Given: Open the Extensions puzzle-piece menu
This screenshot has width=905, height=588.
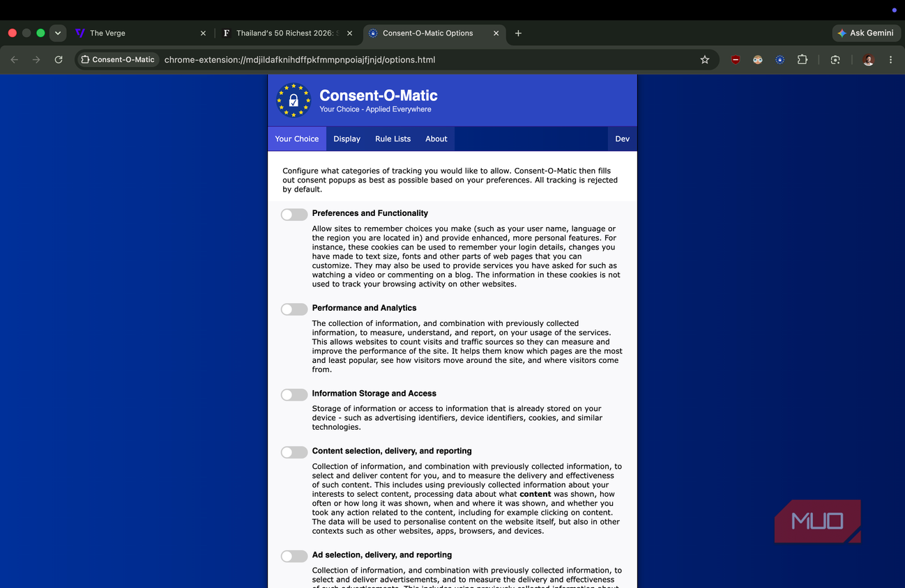Looking at the screenshot, I should 803,60.
